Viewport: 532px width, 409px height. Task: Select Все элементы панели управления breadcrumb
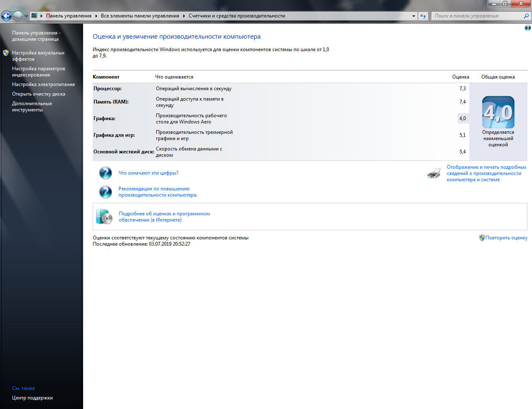coord(140,16)
